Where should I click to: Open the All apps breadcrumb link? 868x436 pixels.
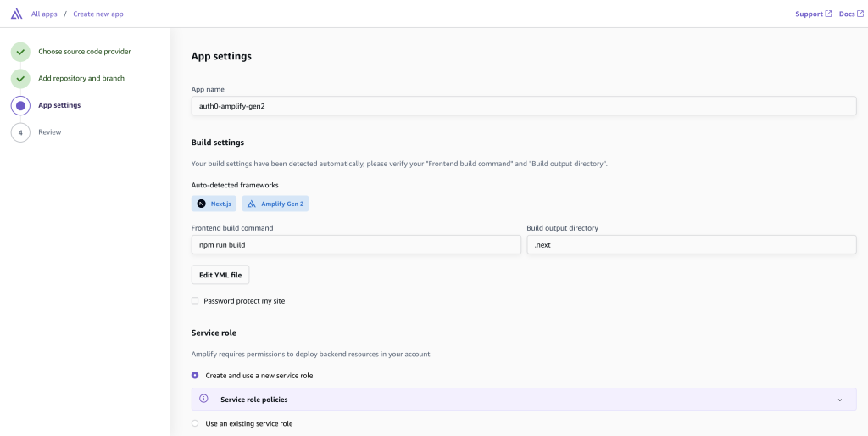[x=44, y=14]
